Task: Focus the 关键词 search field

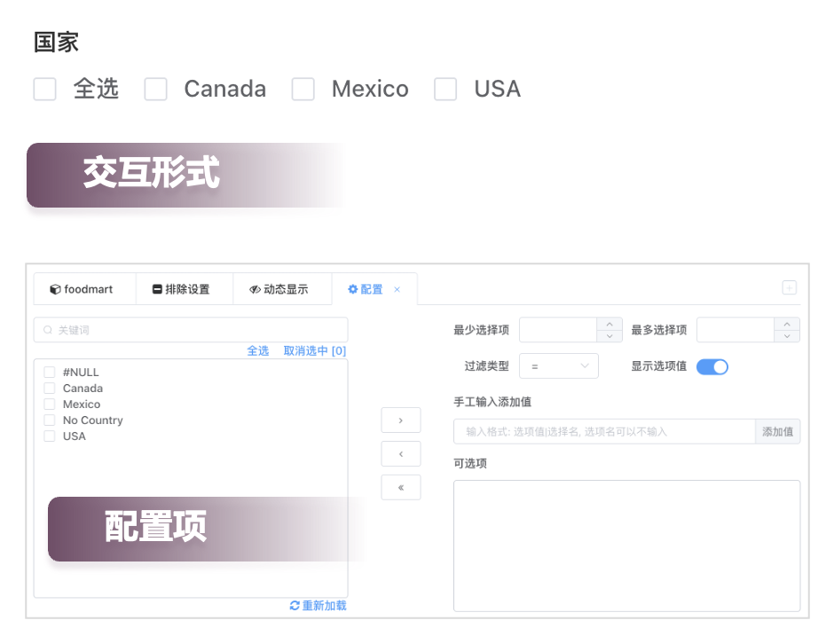Action: 191,330
